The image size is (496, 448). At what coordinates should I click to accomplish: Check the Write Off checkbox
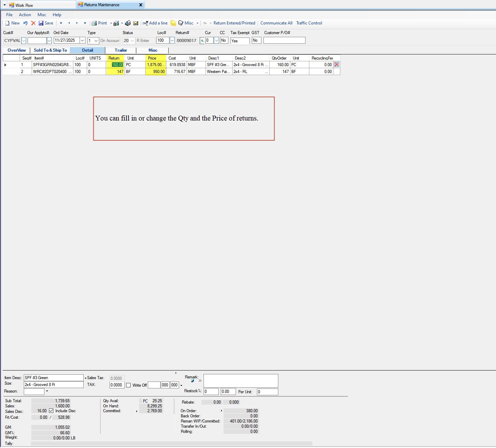[x=128, y=385]
